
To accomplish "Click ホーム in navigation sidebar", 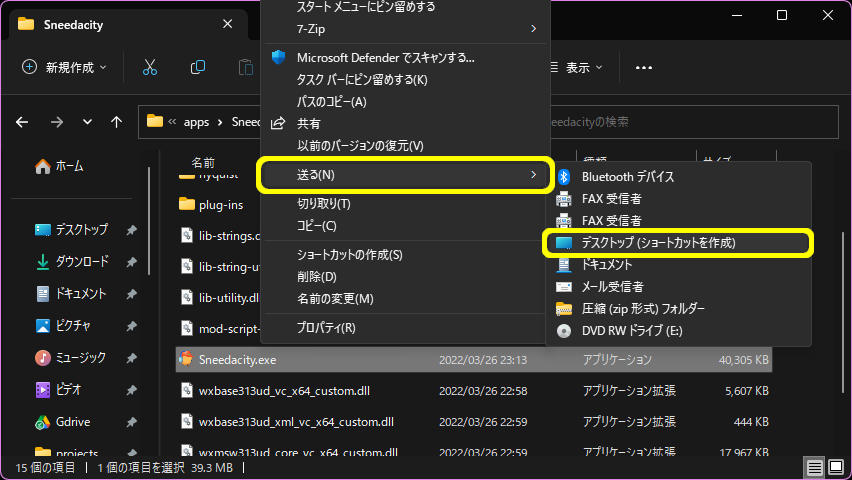I will tap(69, 166).
